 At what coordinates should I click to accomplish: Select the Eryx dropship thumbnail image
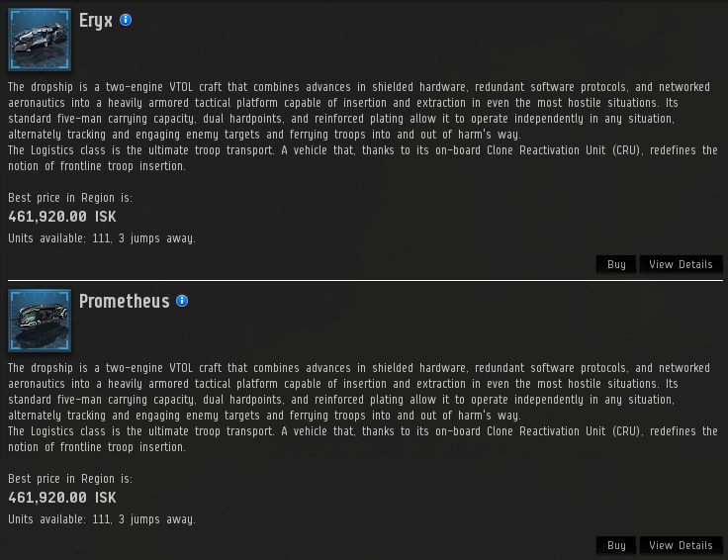coord(40,39)
